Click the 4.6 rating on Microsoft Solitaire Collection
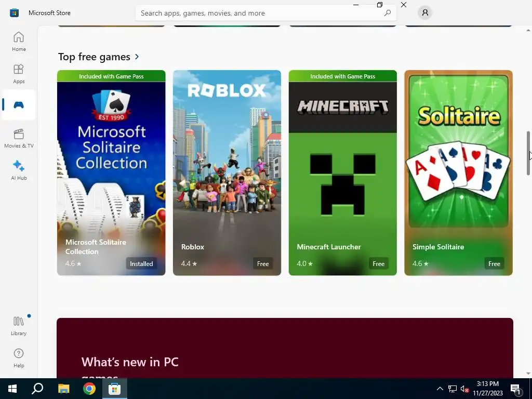The width and height of the screenshot is (532, 399). pos(73,263)
